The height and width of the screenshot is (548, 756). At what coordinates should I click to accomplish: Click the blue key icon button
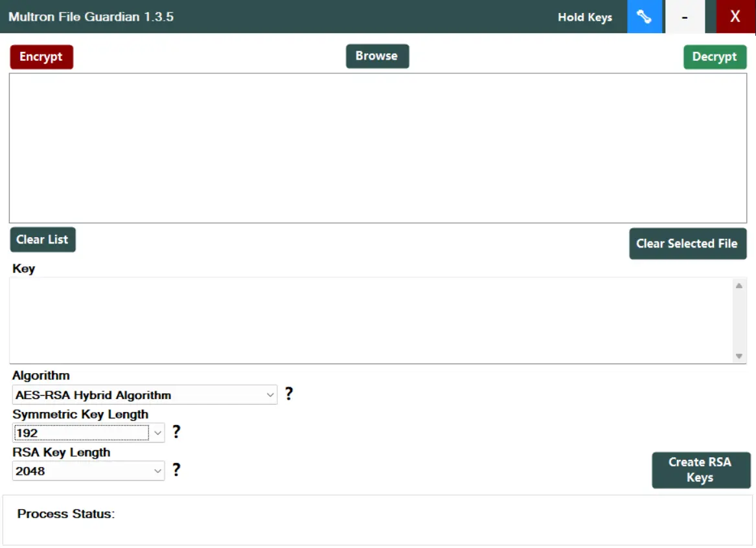(645, 16)
